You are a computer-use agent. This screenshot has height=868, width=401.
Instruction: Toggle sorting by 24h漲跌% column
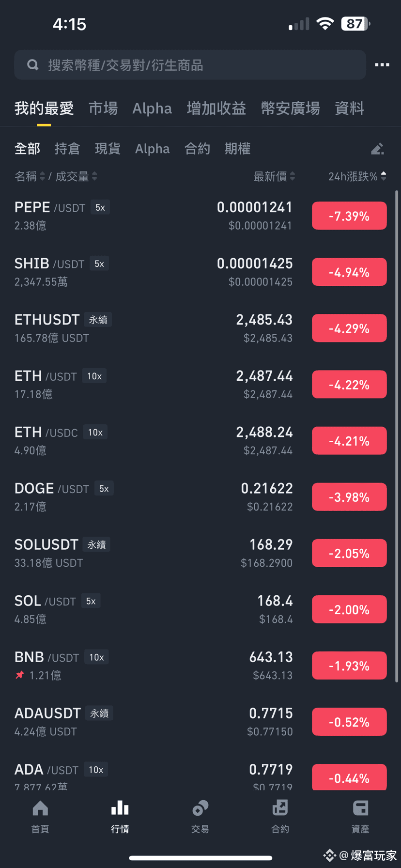click(x=357, y=176)
